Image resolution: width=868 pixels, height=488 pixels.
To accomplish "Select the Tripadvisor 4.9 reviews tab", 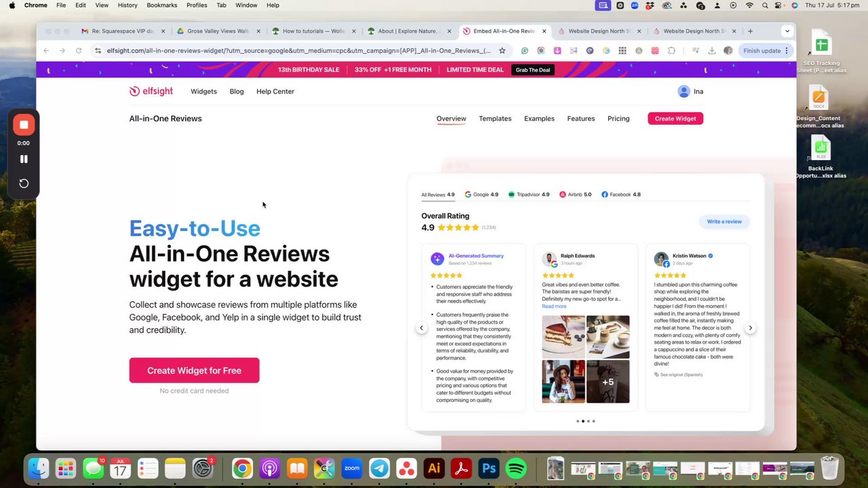I will [x=529, y=195].
